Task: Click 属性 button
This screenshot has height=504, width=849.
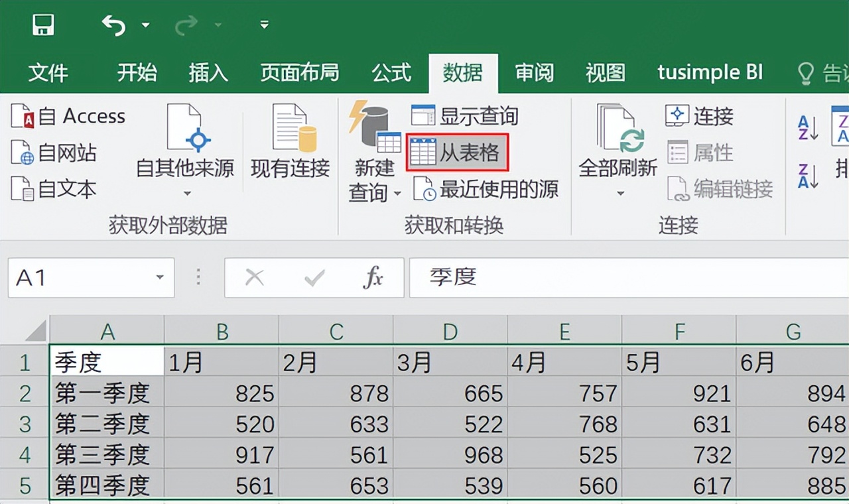Action: tap(700, 153)
